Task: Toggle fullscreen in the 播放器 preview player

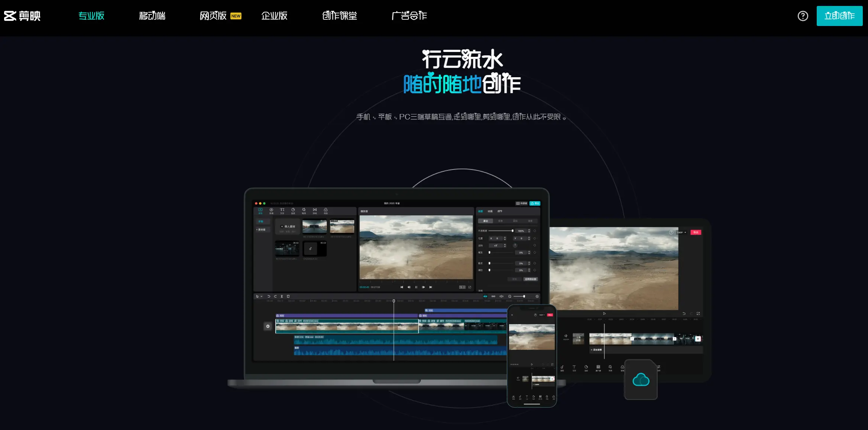Action: click(x=470, y=287)
